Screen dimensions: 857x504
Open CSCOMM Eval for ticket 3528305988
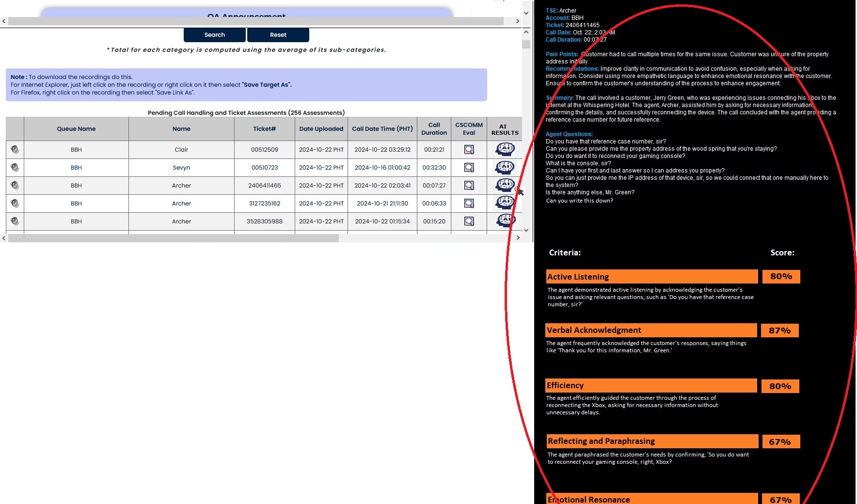point(469,221)
